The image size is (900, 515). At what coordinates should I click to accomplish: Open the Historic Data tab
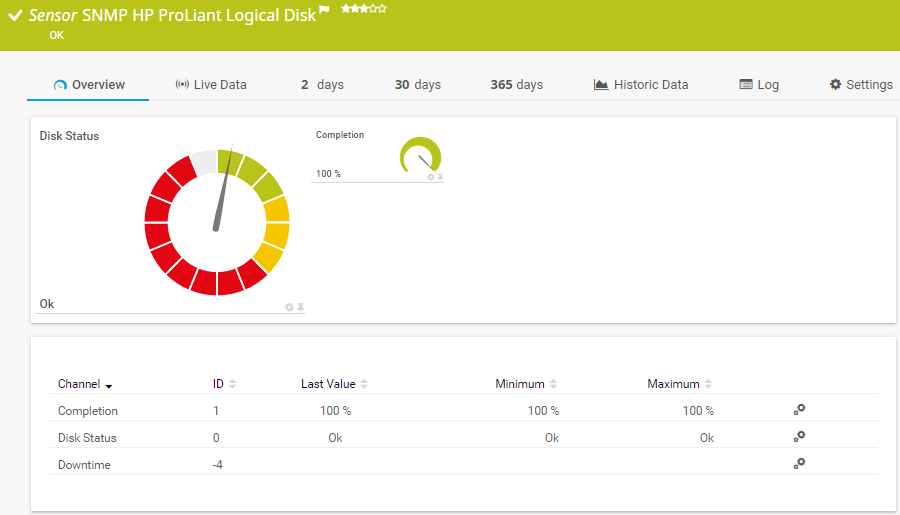point(641,85)
